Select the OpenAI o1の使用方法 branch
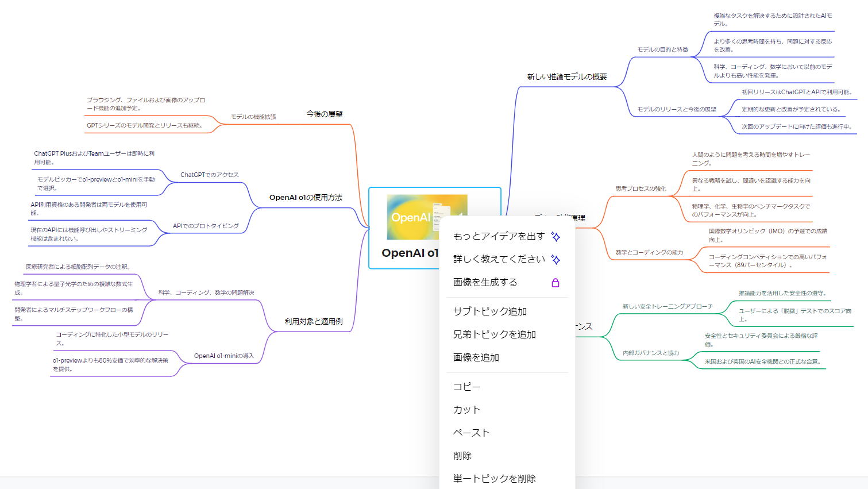 click(305, 197)
